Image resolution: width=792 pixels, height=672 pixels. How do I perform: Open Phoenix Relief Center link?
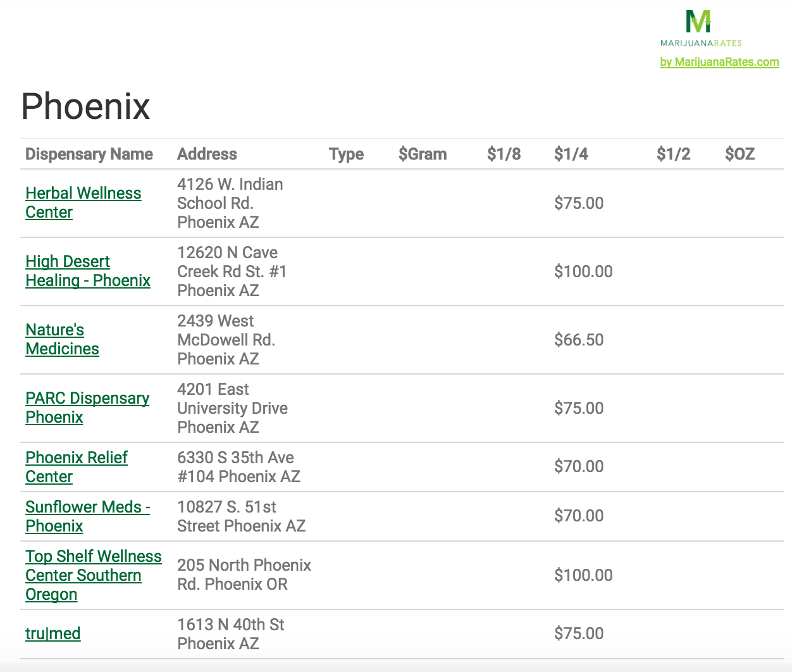pyautogui.click(x=77, y=467)
